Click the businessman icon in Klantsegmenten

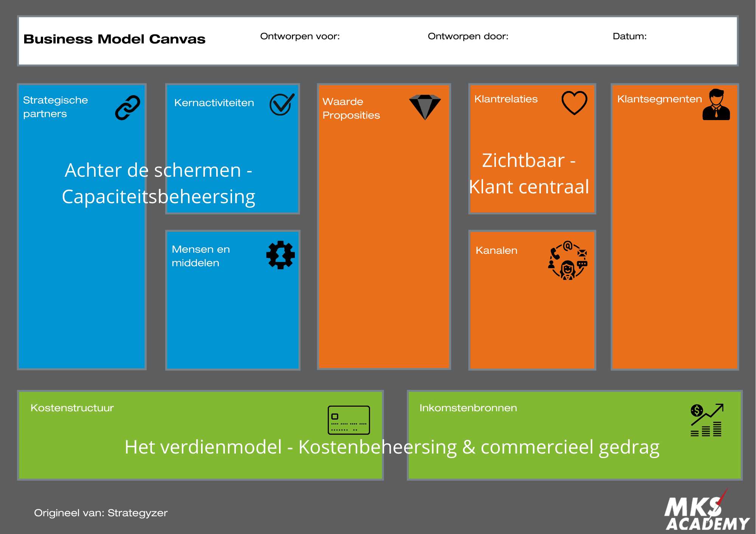[x=716, y=105]
